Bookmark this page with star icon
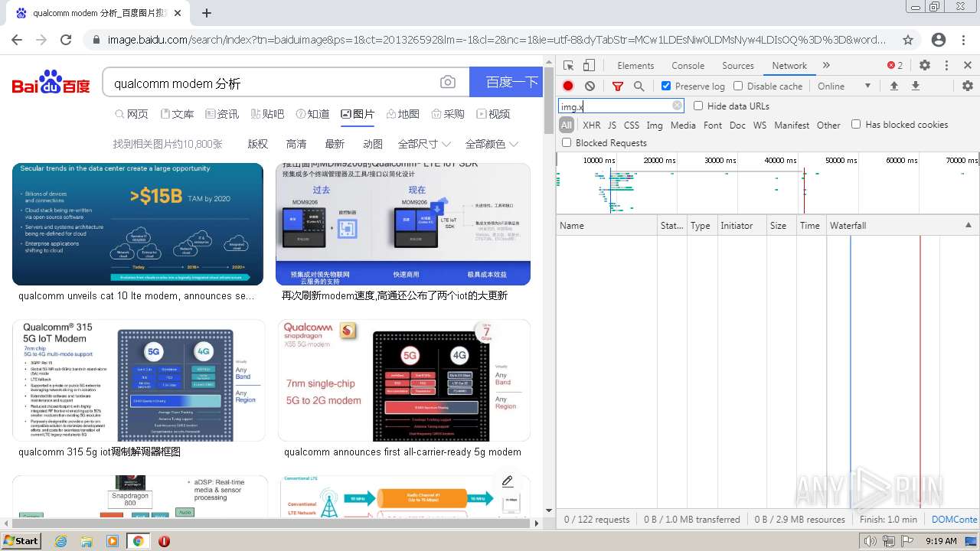The height and width of the screenshot is (551, 980). pos(908,40)
